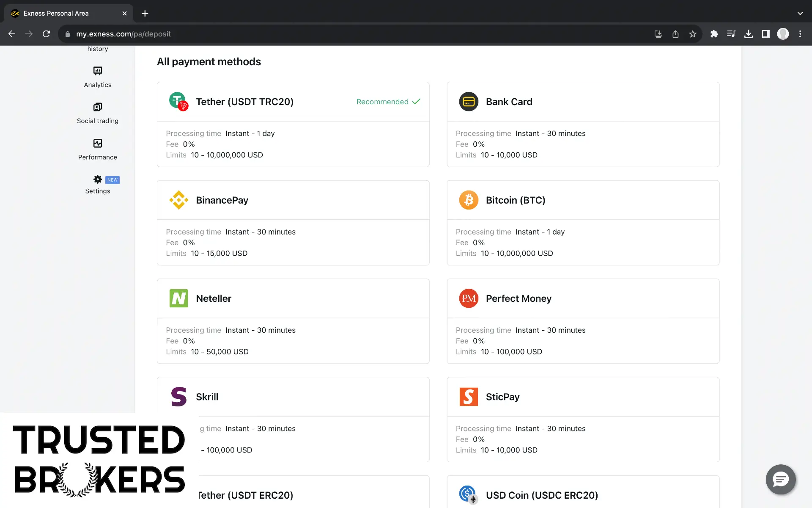The width and height of the screenshot is (812, 508).
Task: Choose Neteller payment method
Action: click(293, 321)
